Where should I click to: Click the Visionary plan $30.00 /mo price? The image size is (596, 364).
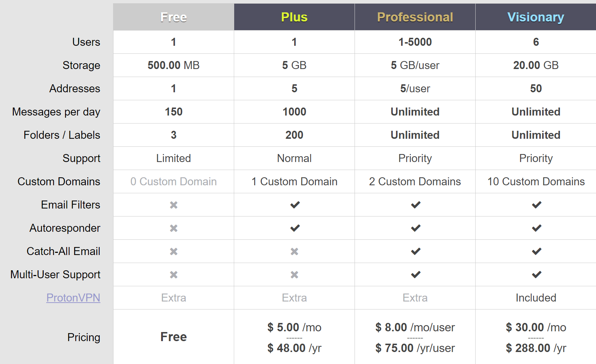536,327
